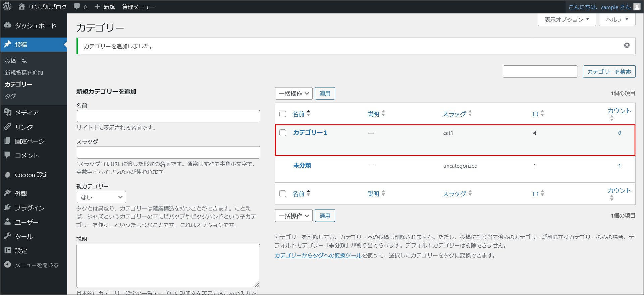This screenshot has height=295, width=644.
Task: Click the home icon beside サンプルブログ
Action: coord(22,6)
